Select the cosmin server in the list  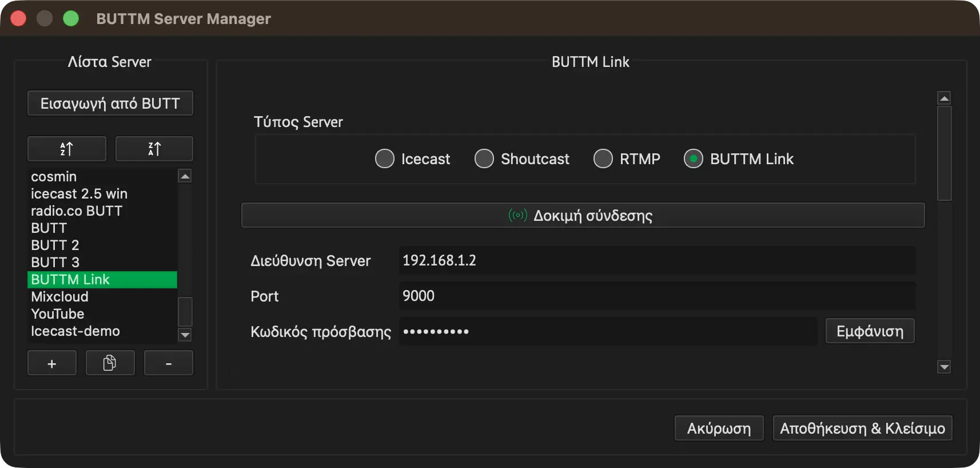(x=102, y=177)
